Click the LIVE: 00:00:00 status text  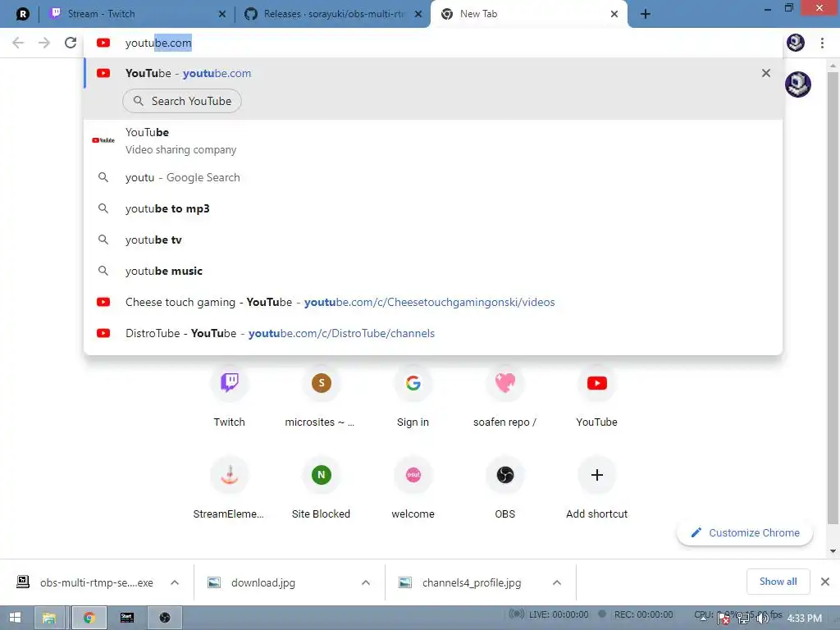(x=558, y=614)
